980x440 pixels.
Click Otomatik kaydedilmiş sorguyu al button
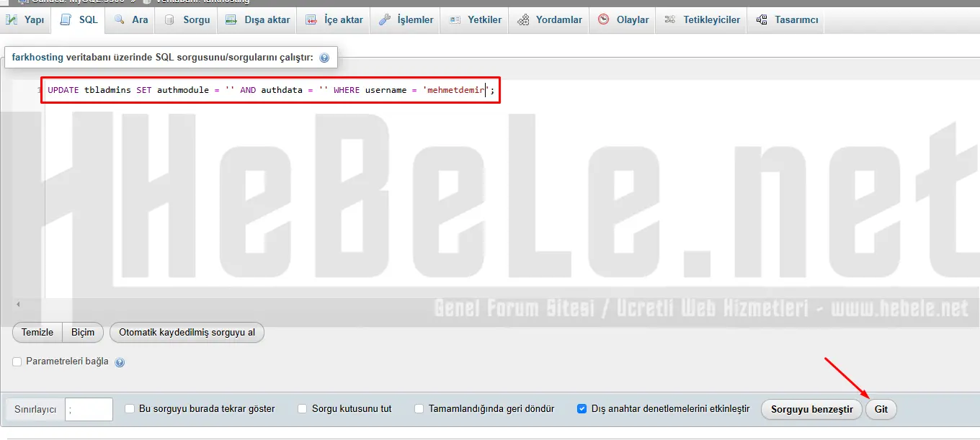point(187,332)
